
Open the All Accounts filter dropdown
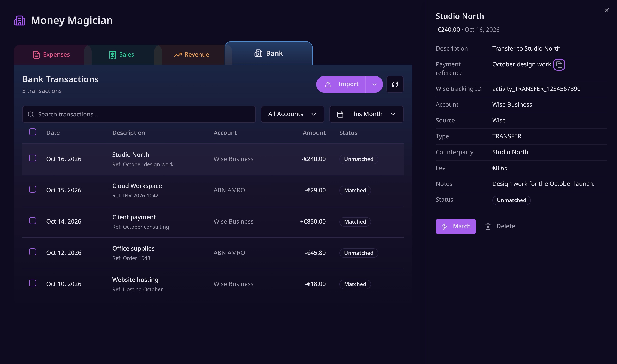(x=293, y=114)
